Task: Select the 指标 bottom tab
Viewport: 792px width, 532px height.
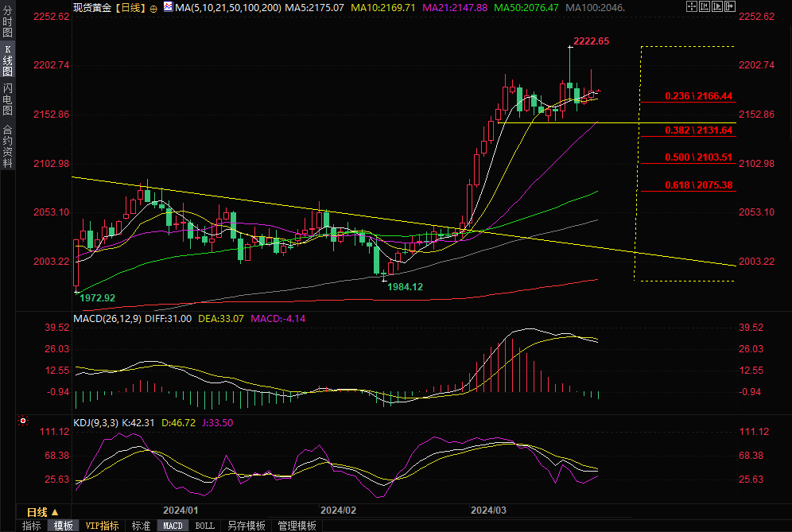Action: [31, 526]
